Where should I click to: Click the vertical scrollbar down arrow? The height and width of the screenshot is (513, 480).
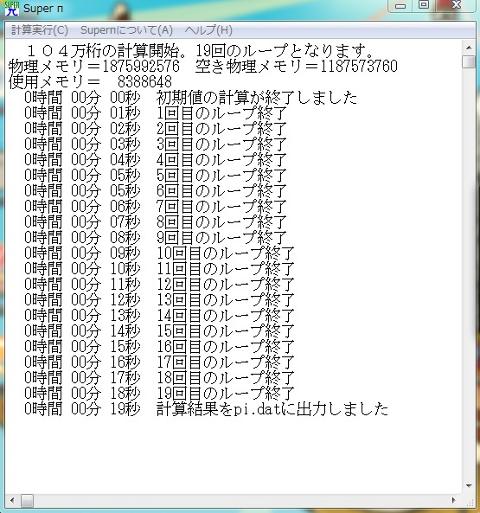tap(469, 485)
